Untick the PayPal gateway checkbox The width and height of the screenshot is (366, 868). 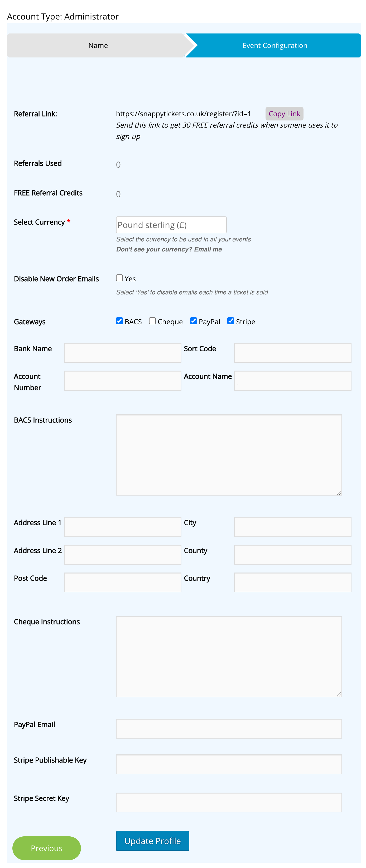pos(193,321)
